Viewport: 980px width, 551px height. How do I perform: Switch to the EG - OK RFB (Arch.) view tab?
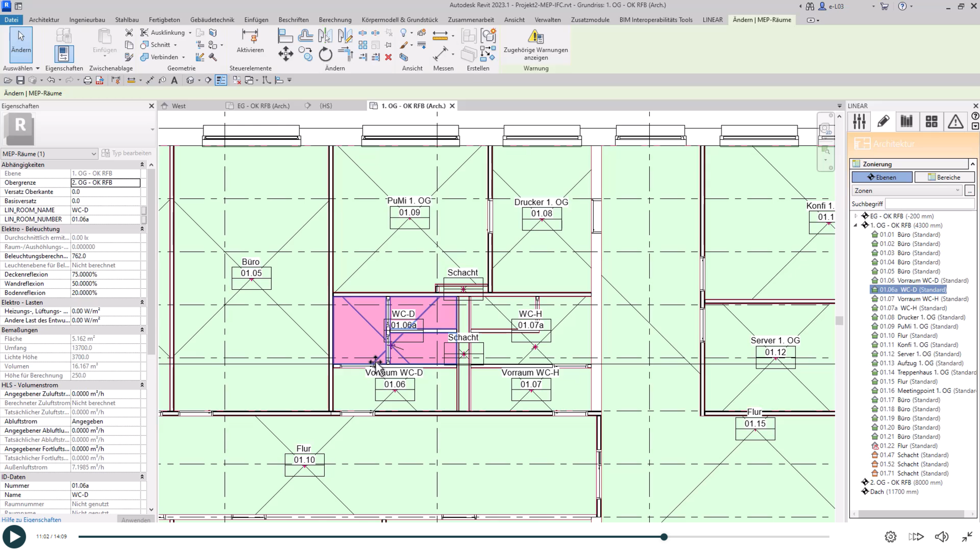coord(263,106)
